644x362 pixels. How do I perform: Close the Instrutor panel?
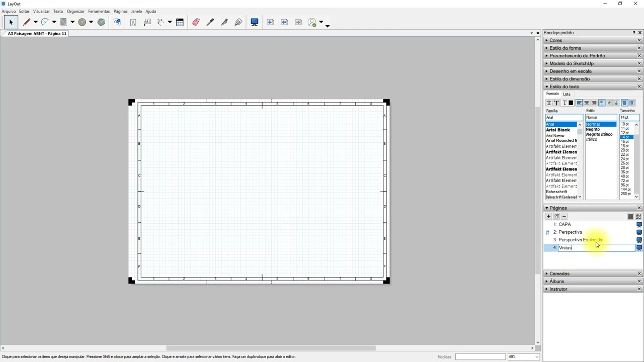click(x=639, y=289)
